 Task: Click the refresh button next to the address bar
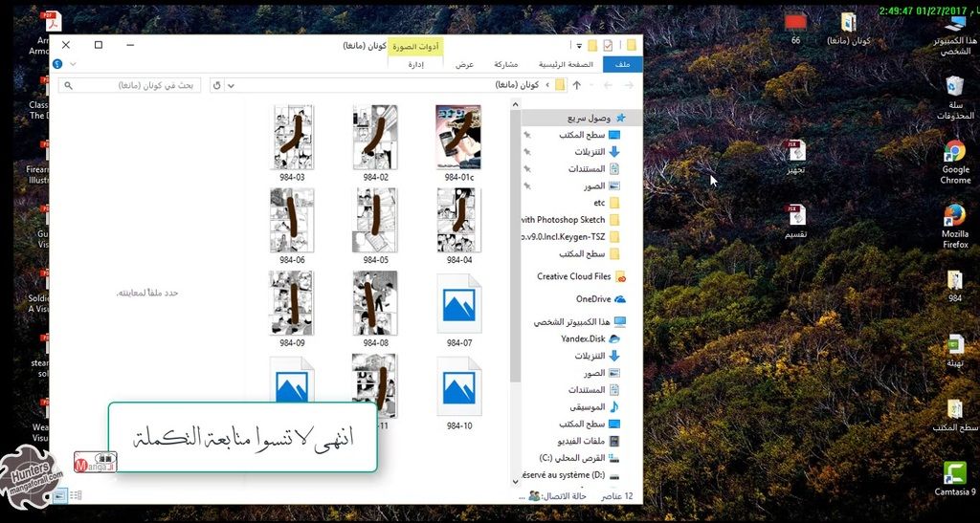(217, 85)
